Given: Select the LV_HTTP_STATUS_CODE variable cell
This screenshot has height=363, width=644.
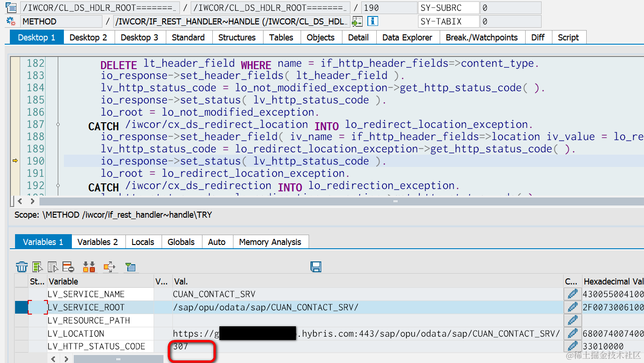Looking at the screenshot, I should coord(101,347).
